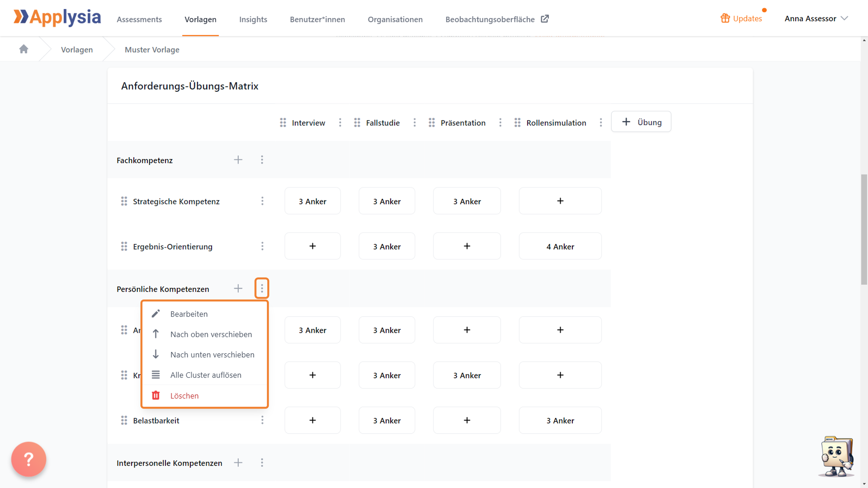Screen dimensions: 868x488
Task: Click drag handle of Belastbarkeit row
Action: 124,420
